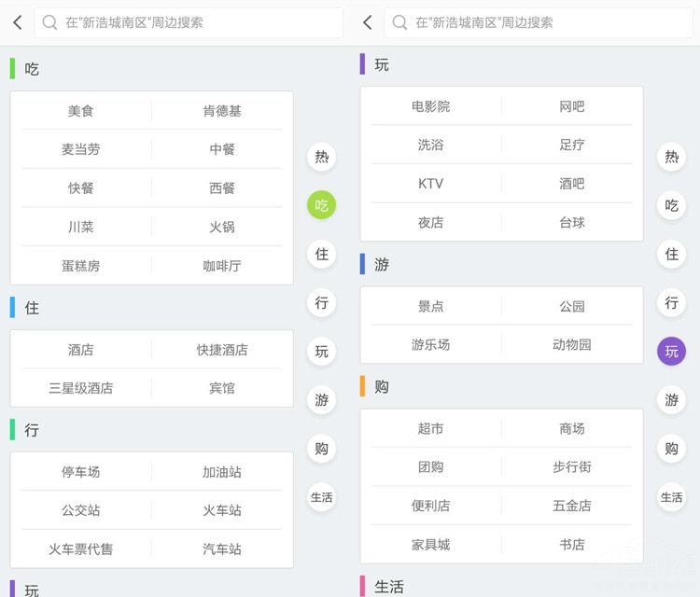Select 电影院 under the 玩 section

(x=430, y=106)
